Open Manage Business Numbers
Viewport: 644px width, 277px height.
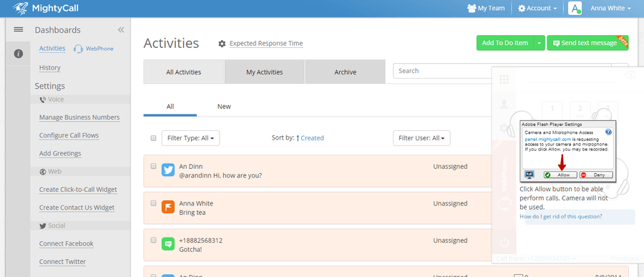pyautogui.click(x=79, y=117)
